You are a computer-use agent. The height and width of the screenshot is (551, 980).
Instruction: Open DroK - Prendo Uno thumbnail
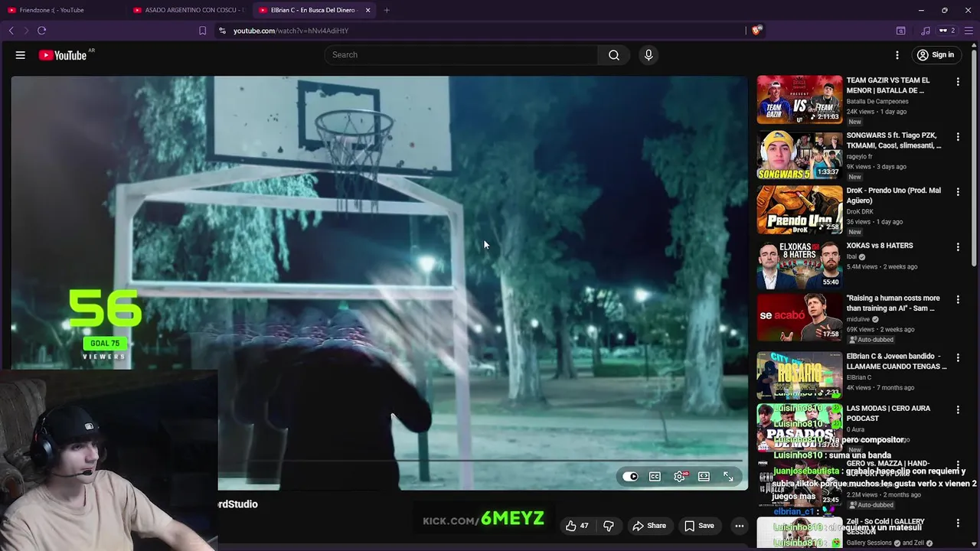(x=799, y=210)
